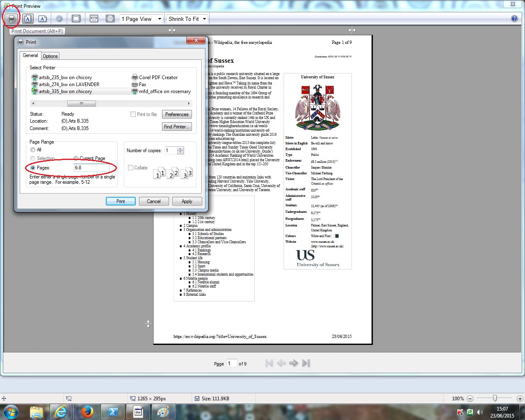Select artsb_274_bw on LAVENDER printer
The width and height of the screenshot is (525, 420).
point(66,84)
